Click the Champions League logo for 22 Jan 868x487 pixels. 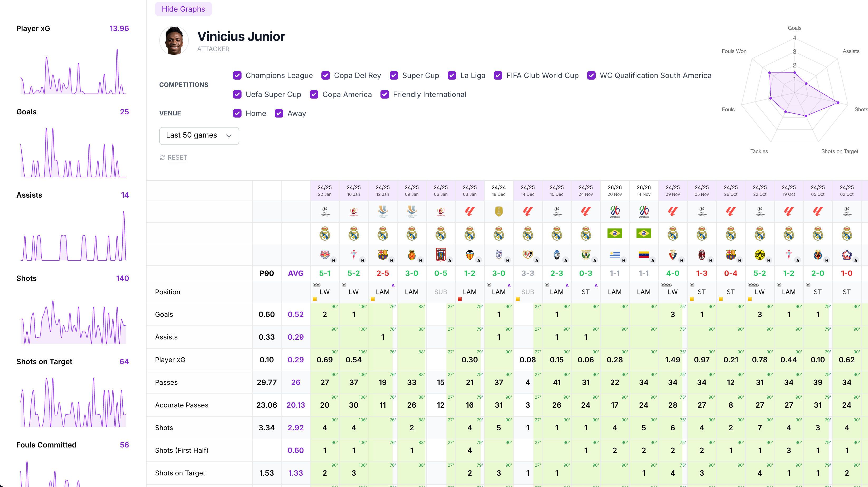point(325,212)
